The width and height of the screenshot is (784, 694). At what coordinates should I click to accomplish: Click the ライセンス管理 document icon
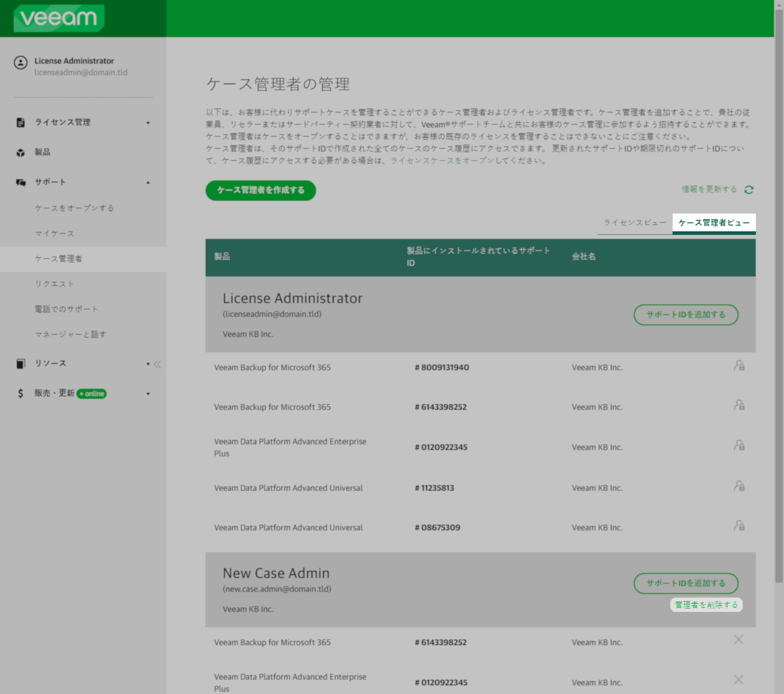21,122
